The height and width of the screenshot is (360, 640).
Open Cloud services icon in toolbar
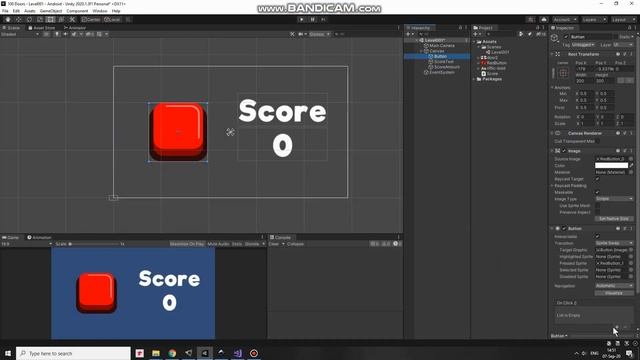[544, 20]
